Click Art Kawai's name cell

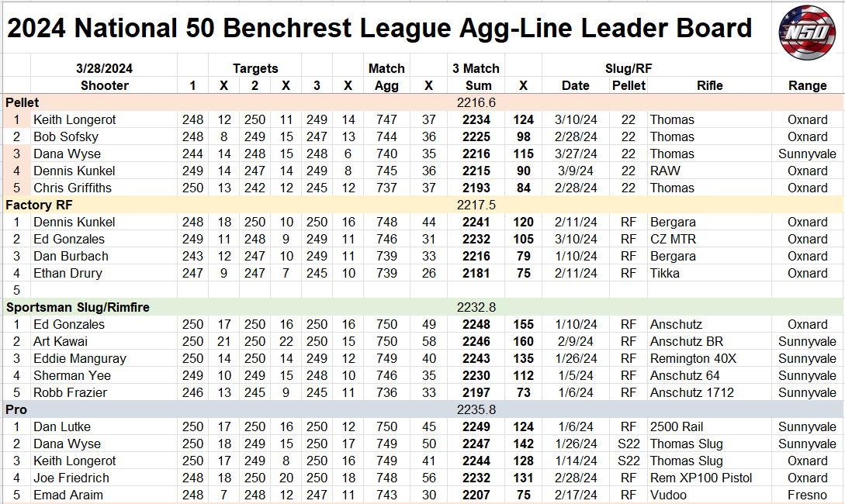click(x=61, y=341)
